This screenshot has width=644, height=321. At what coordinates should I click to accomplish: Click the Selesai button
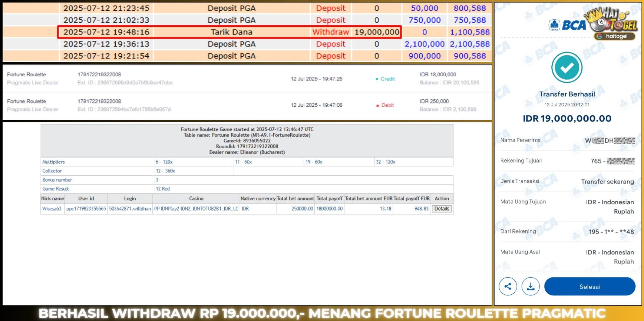coord(589,287)
